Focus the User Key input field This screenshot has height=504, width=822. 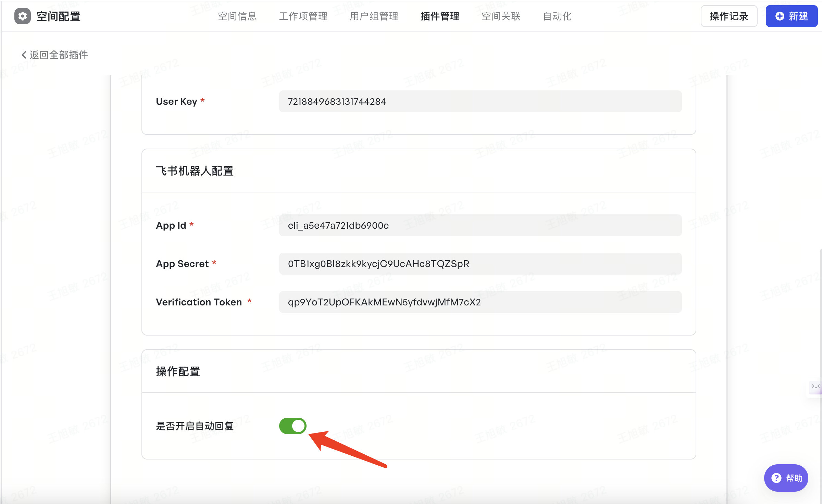480,101
